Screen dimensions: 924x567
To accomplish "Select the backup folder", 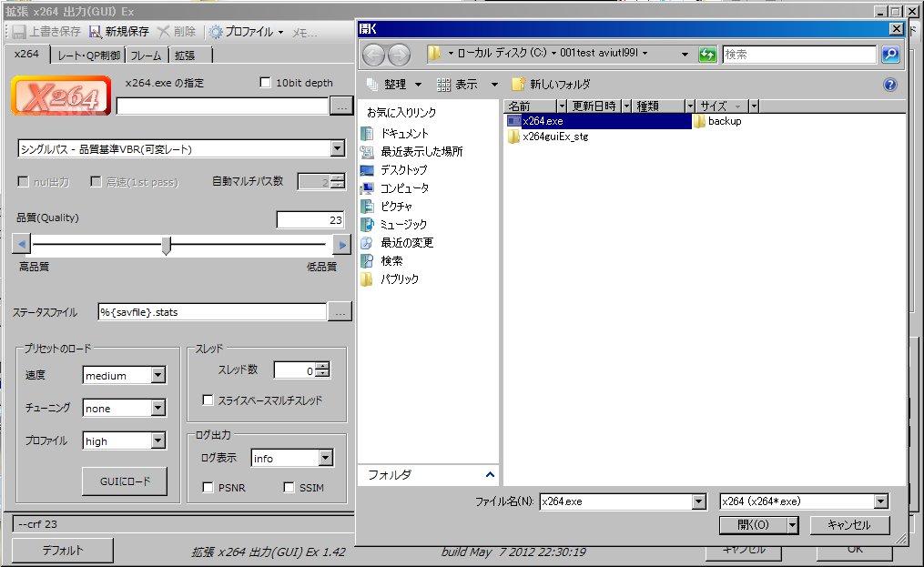I will pyautogui.click(x=717, y=121).
